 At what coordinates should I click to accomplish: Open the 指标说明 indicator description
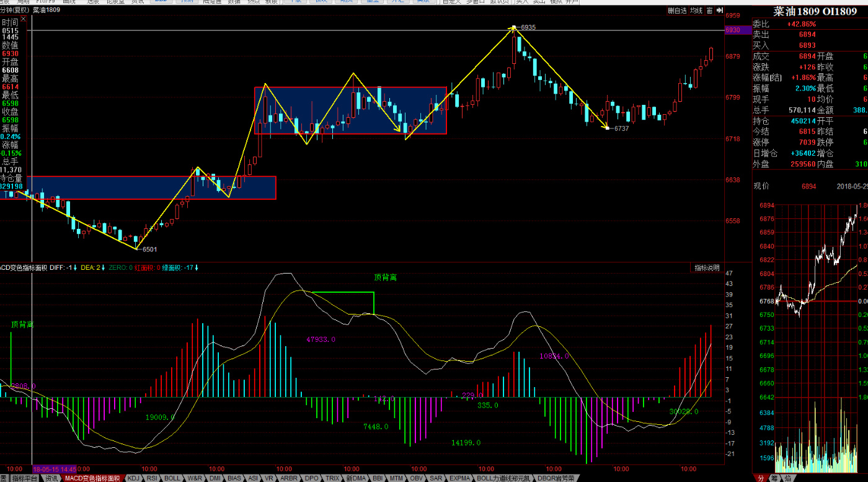[x=707, y=268]
